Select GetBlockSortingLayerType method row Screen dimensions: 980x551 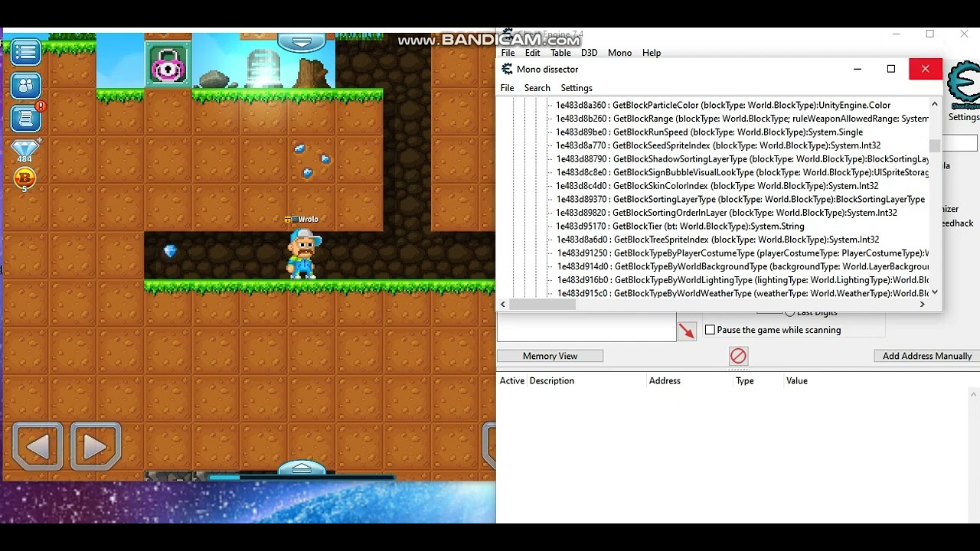pos(740,199)
